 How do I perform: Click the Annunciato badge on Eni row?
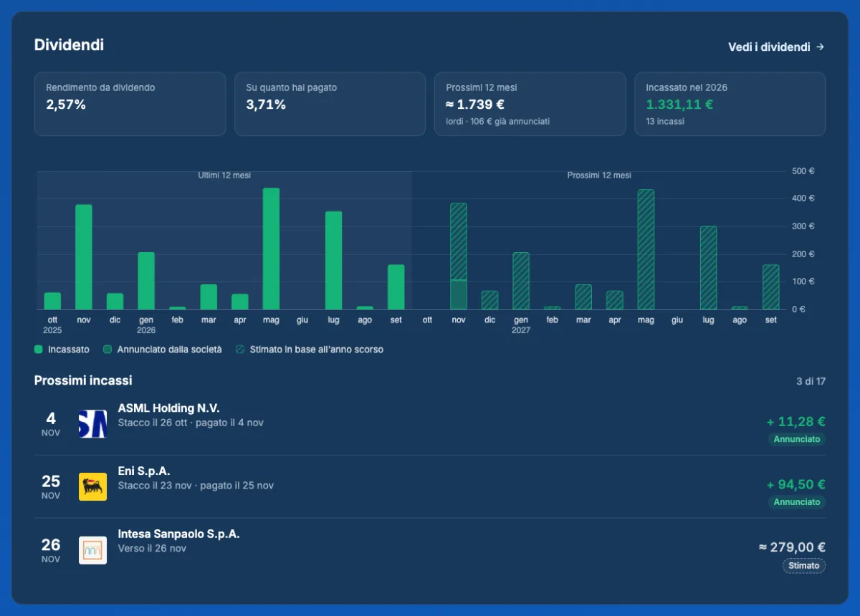pyautogui.click(x=796, y=502)
